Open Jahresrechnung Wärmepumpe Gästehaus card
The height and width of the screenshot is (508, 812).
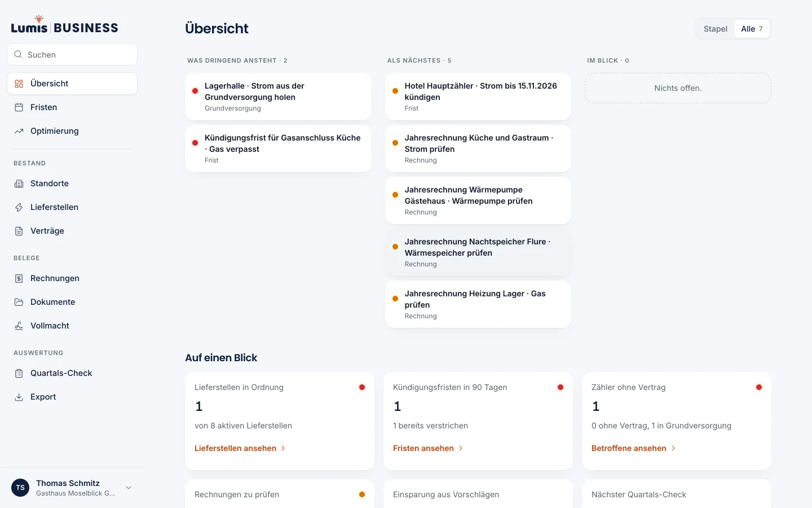(478, 200)
